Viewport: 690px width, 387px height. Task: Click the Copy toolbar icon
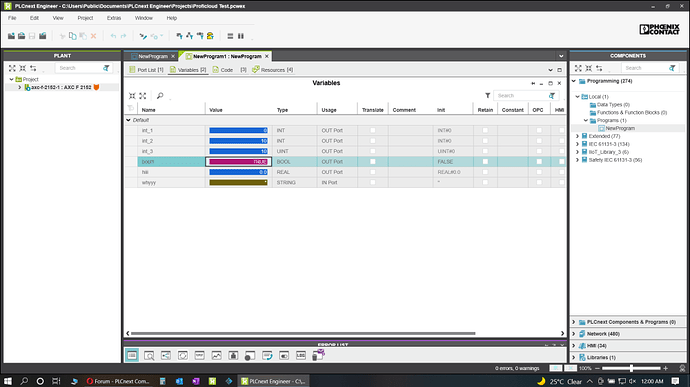click(73, 36)
